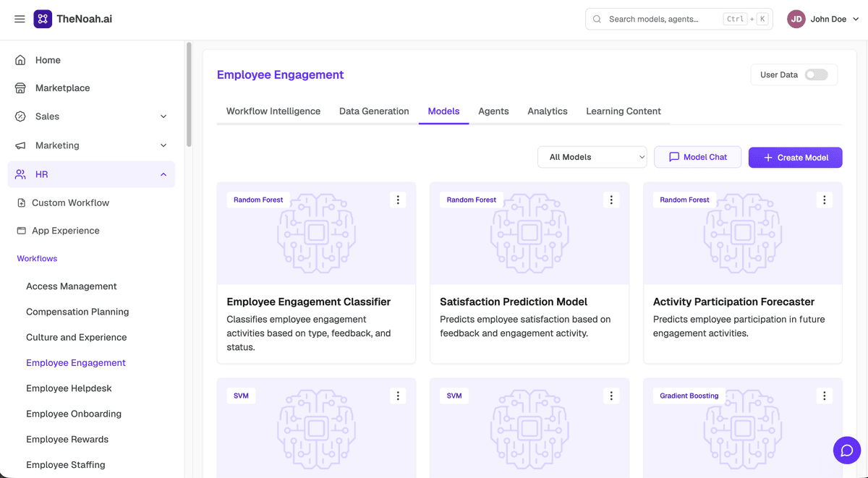Open the Employee Engagement Classifier card thumbnail
The image size is (868, 478).
[316, 233]
